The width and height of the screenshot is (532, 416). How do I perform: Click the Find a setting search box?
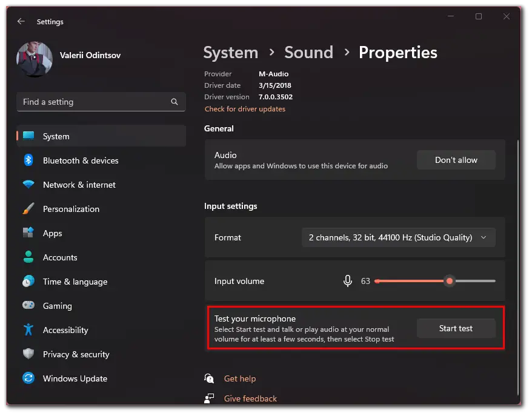(x=101, y=102)
